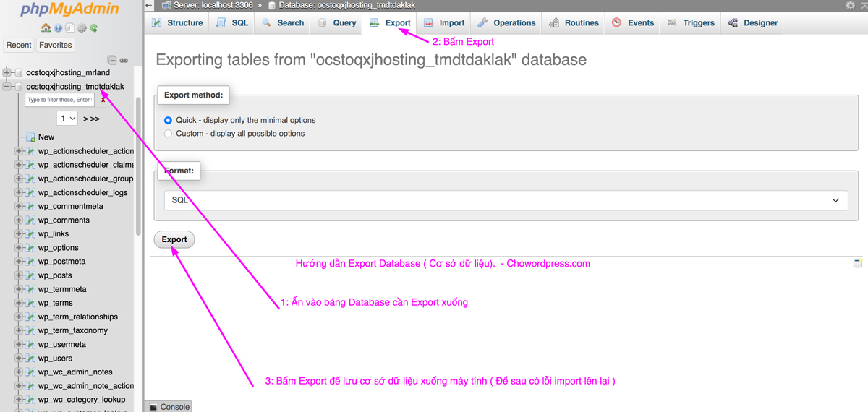Image resolution: width=868 pixels, height=412 pixels.
Task: Click the Export submit button
Action: pos(174,239)
